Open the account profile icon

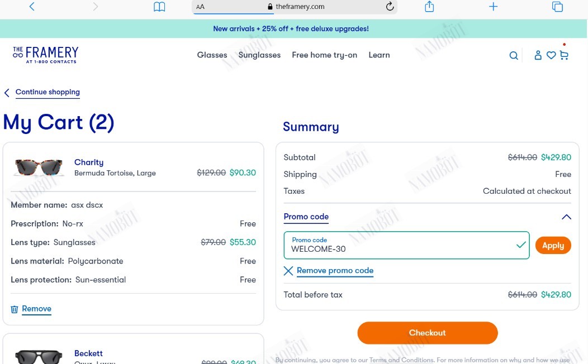pyautogui.click(x=538, y=55)
